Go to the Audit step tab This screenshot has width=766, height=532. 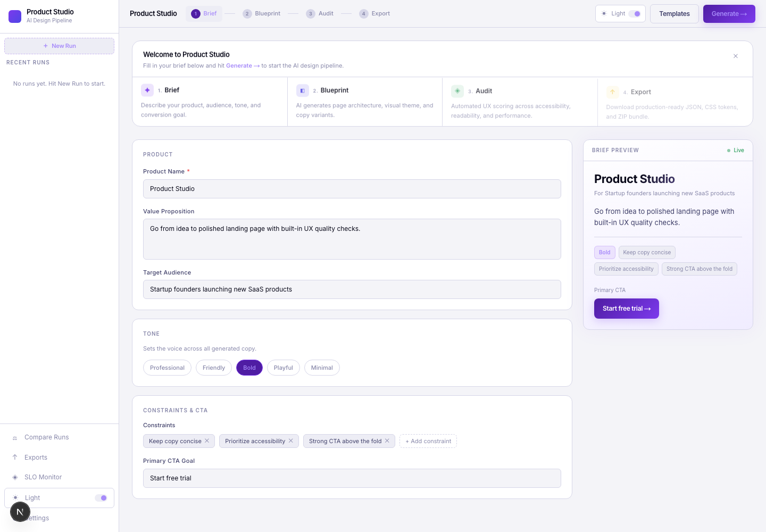click(320, 14)
